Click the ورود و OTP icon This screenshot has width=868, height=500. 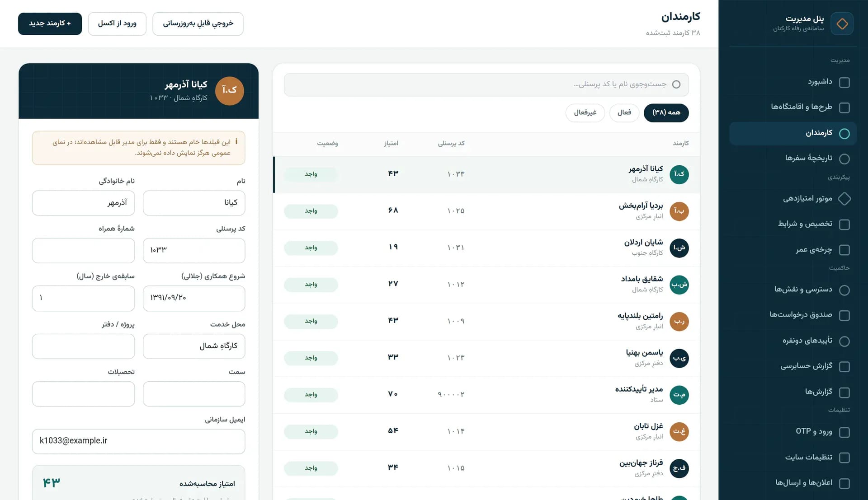[844, 432]
